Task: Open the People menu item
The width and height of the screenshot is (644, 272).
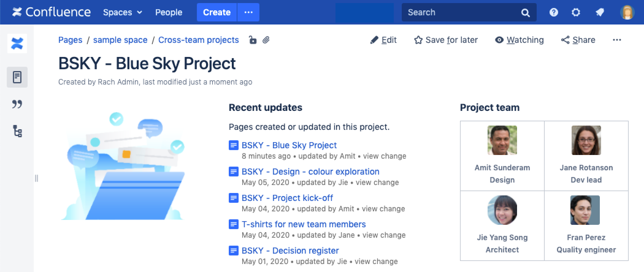Action: click(x=169, y=13)
